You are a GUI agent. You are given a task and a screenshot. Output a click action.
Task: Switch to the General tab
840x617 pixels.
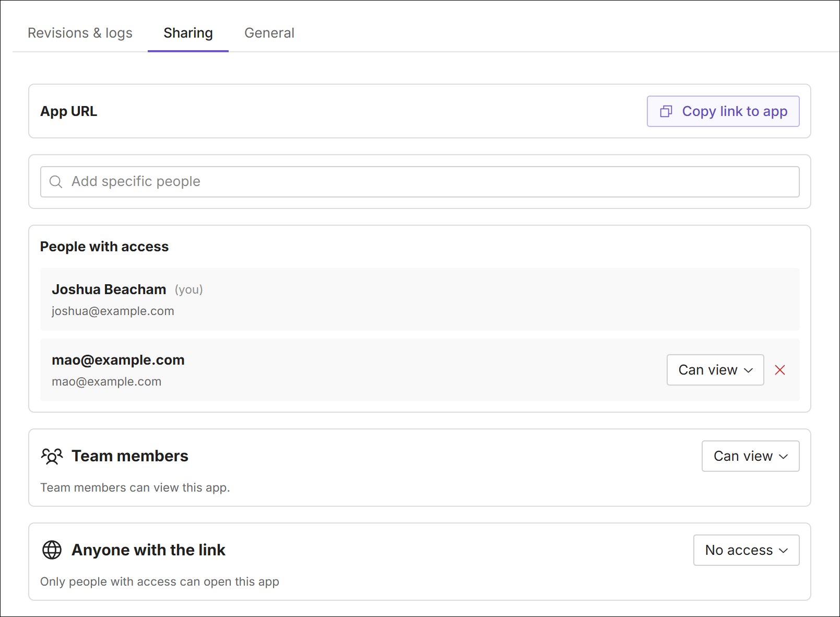click(269, 32)
